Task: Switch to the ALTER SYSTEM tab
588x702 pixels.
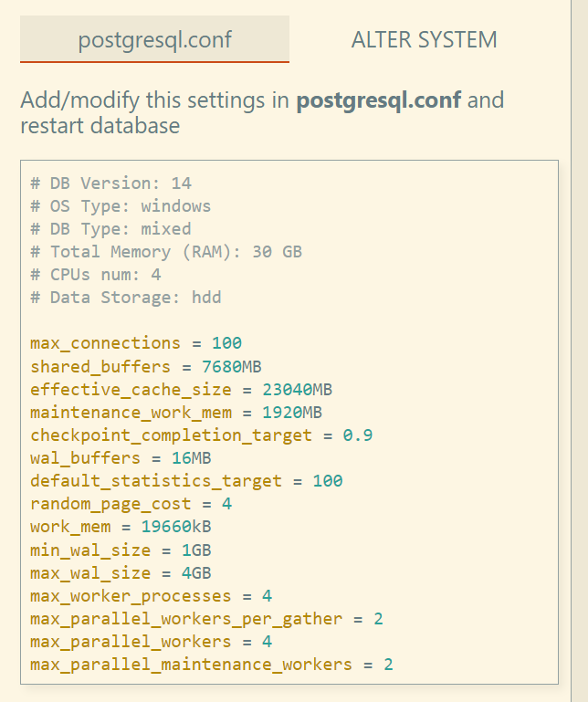Action: 424,40
